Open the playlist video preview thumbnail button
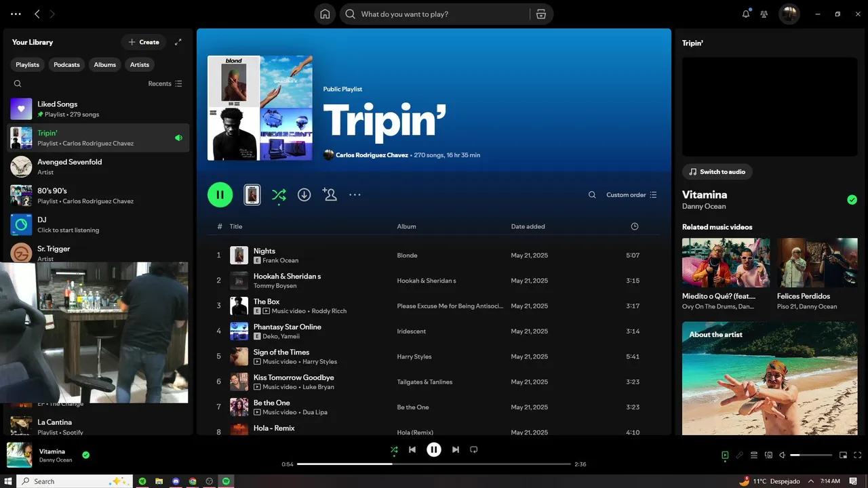This screenshot has height=488, width=868. pyautogui.click(x=252, y=195)
